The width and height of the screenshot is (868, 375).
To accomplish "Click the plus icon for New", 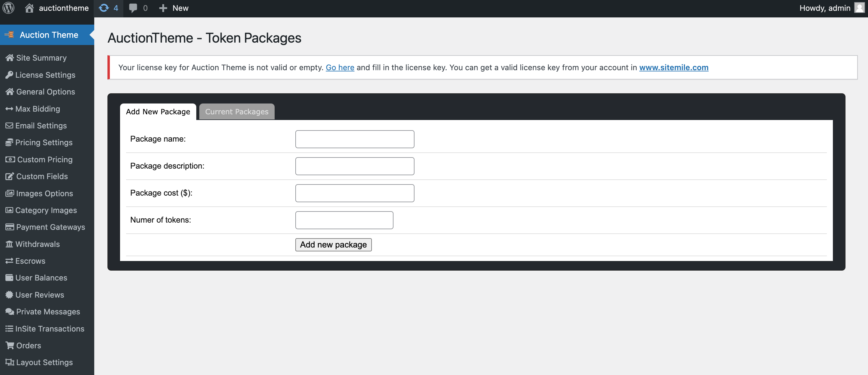I will point(163,8).
